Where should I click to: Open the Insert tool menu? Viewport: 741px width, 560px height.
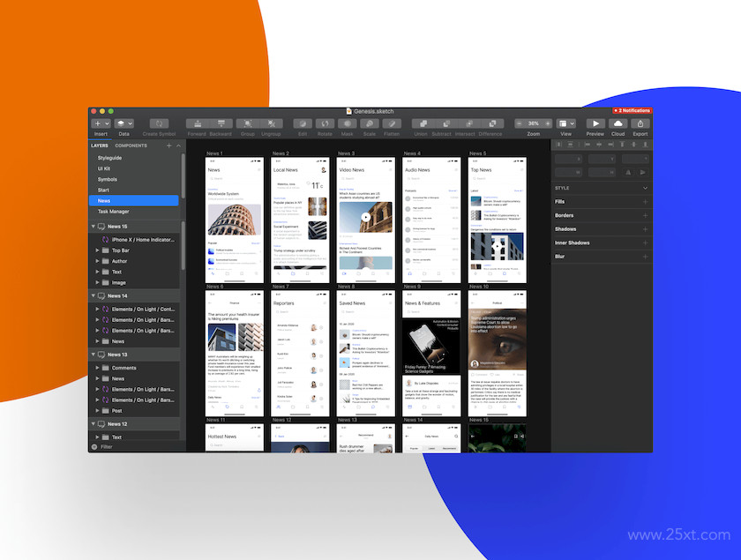pos(101,123)
